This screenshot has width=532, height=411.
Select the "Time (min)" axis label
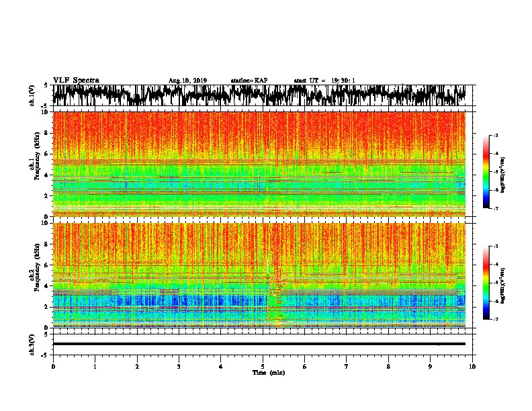coord(269,373)
